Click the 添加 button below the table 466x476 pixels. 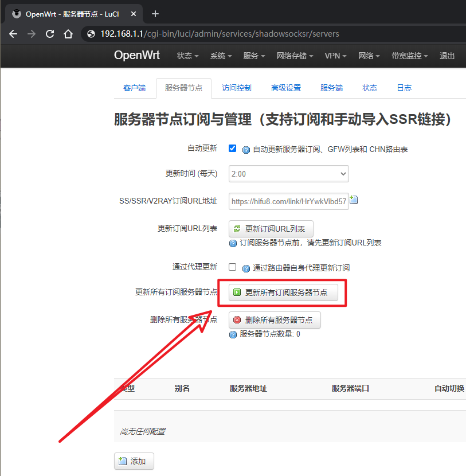tap(134, 461)
